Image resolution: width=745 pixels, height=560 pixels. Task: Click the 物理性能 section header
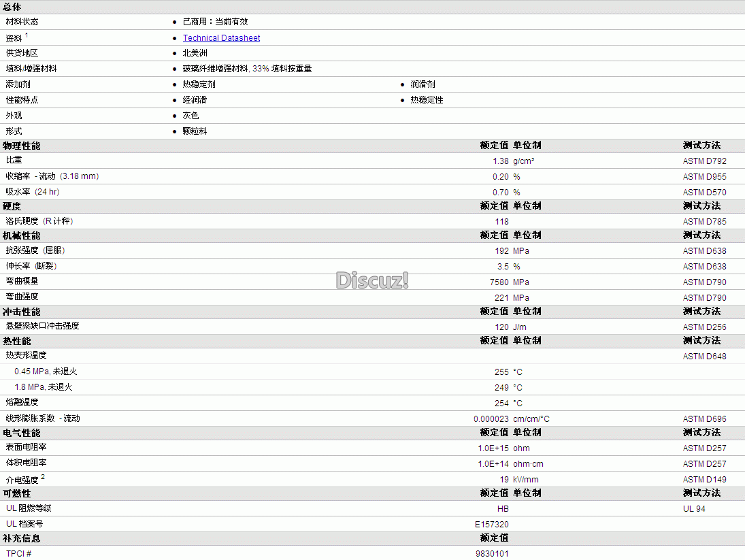tap(21, 146)
